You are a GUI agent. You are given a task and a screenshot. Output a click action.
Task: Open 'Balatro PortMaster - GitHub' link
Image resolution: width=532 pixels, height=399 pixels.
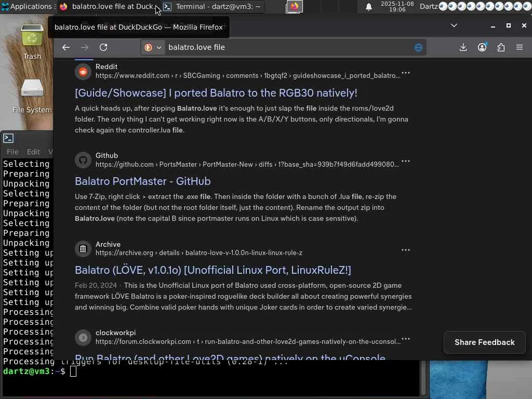coord(142,181)
